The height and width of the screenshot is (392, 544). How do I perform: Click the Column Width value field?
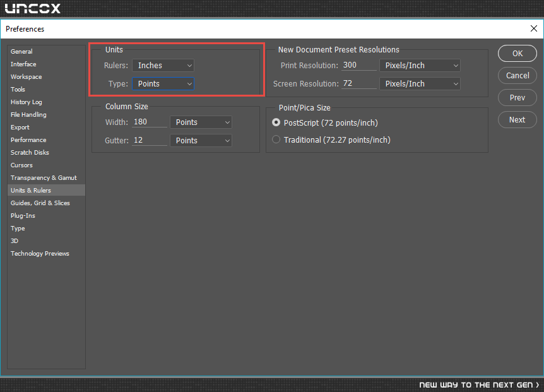(x=150, y=122)
